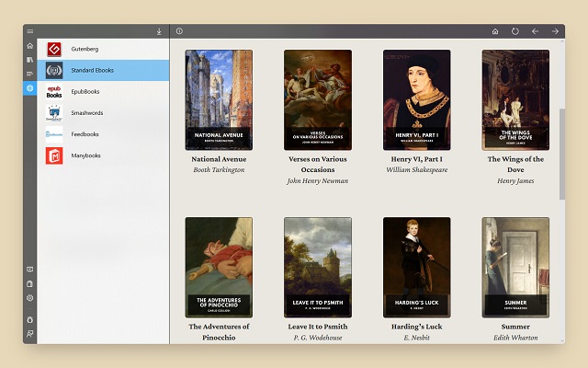
Task: Select the online catalog globe icon
Action: pos(30,88)
